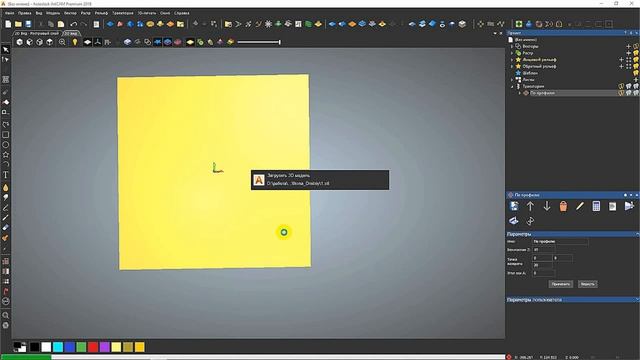Toggle light bulb visibility for Шаблон row
This screenshot has width=640, height=360.
click(636, 73)
